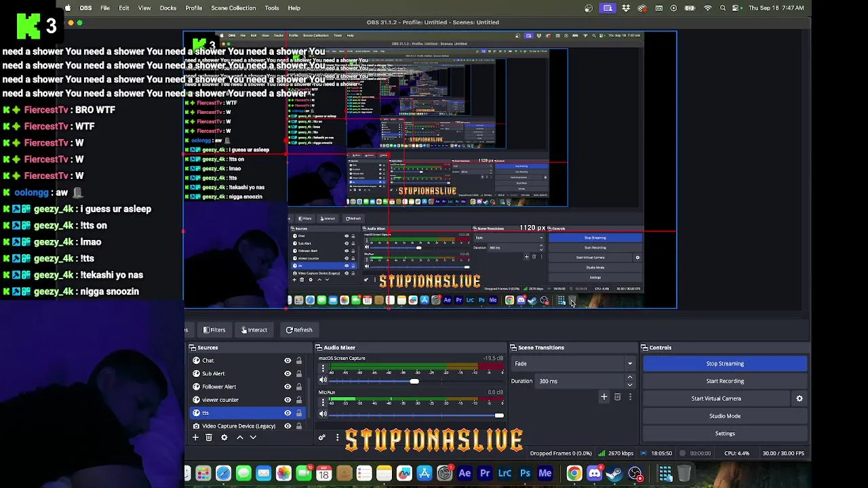
Task: Open Adobe Photoshop from the Dock
Action: tap(525, 473)
